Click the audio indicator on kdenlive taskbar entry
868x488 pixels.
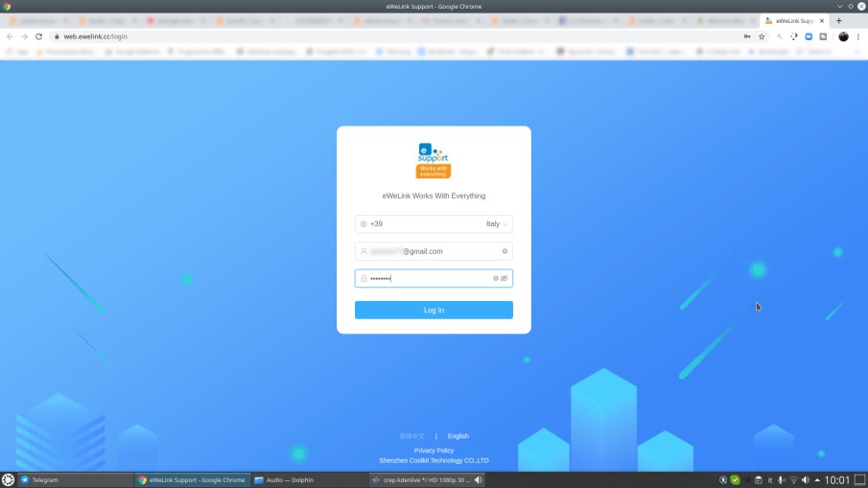(x=479, y=479)
